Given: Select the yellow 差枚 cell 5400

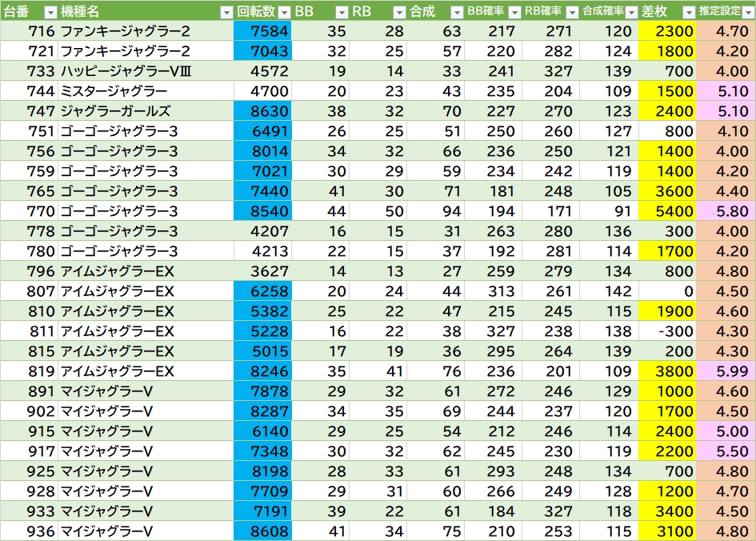Looking at the screenshot, I should click(x=667, y=210).
